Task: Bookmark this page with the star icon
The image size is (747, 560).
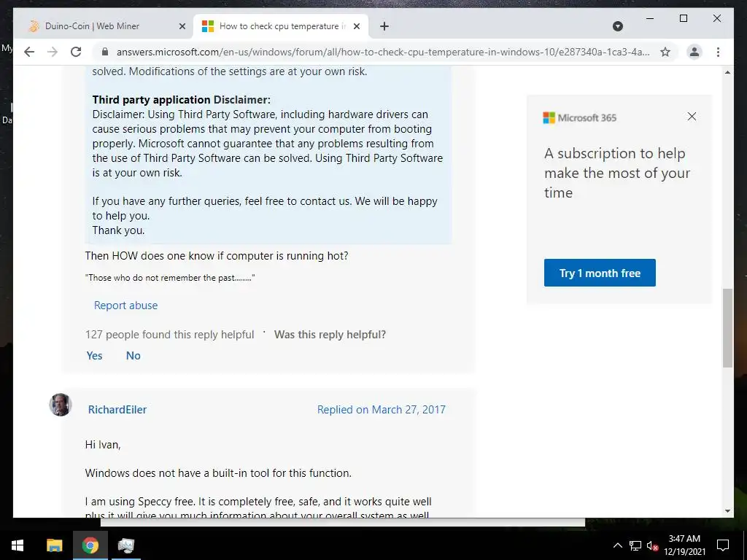Action: click(x=665, y=52)
